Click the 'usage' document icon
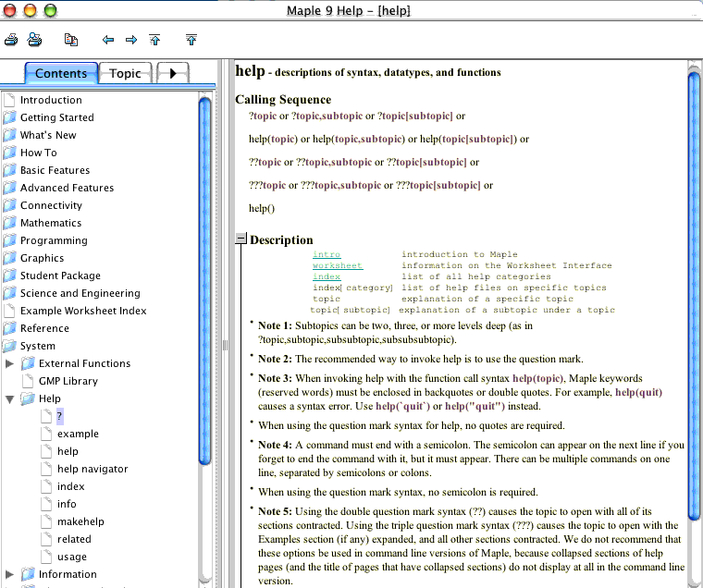Screen dimensions: 703x588 click(46, 557)
